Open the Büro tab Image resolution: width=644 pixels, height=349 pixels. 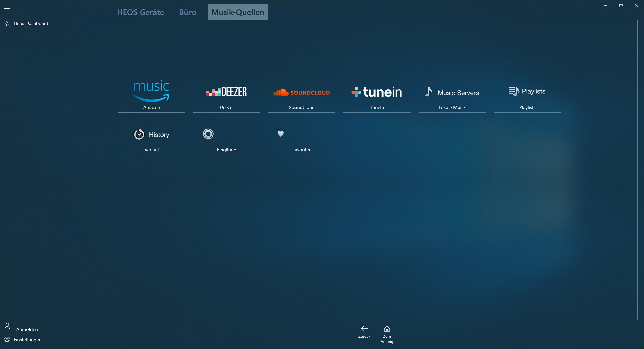point(187,12)
